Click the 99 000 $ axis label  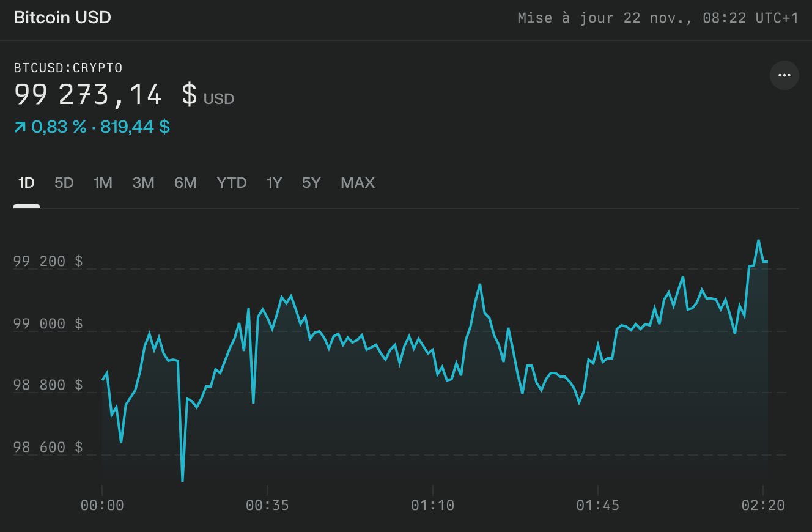point(48,323)
